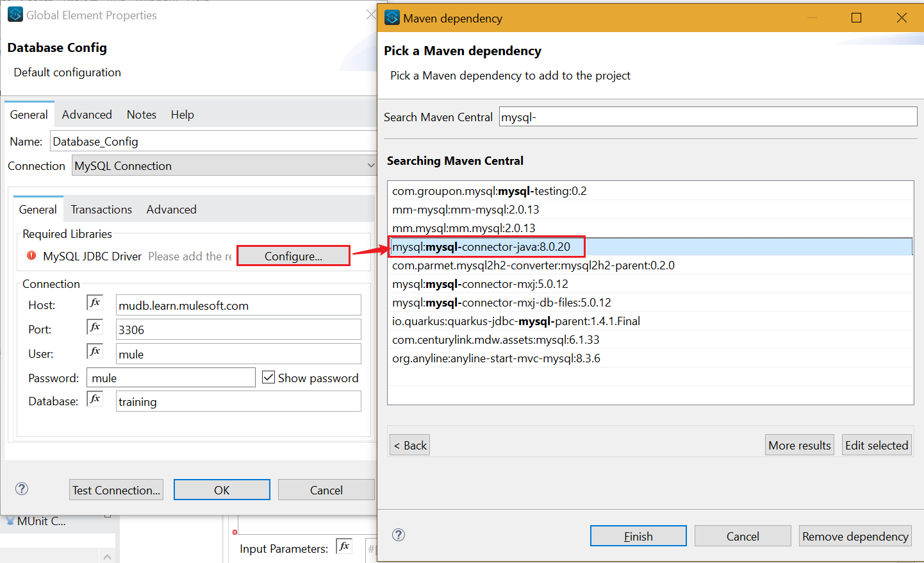The height and width of the screenshot is (563, 924).
Task: Switch to the top Advanced tab
Action: click(87, 114)
